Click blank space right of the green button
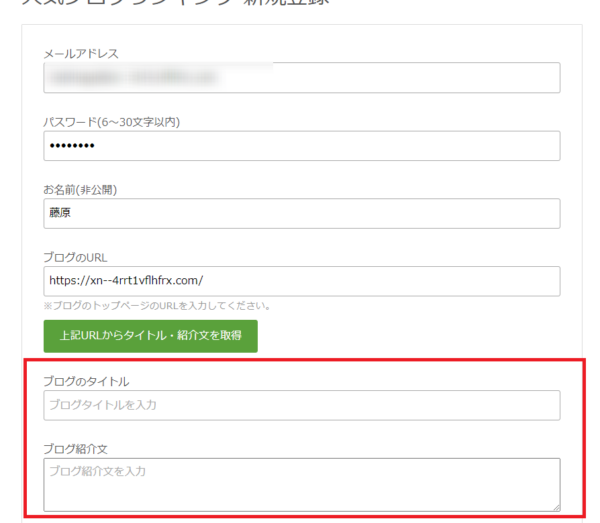Viewport: 600px width, 523px height. [400, 336]
